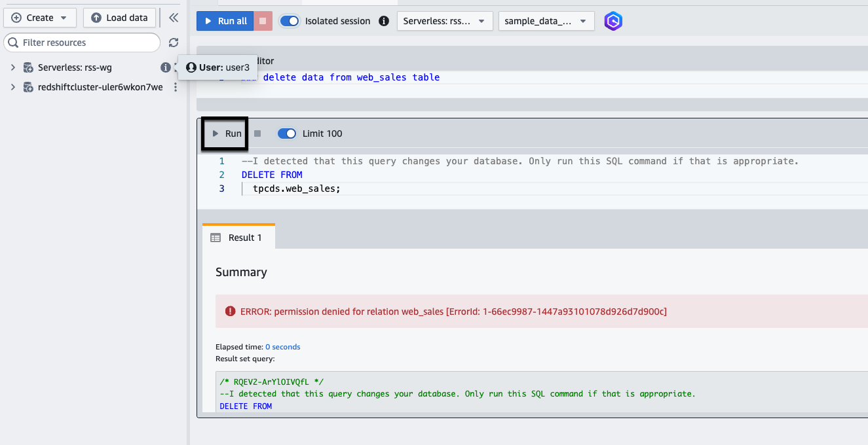868x445 pixels.
Task: Open the Serverless: rss... connection dropdown
Action: point(444,21)
